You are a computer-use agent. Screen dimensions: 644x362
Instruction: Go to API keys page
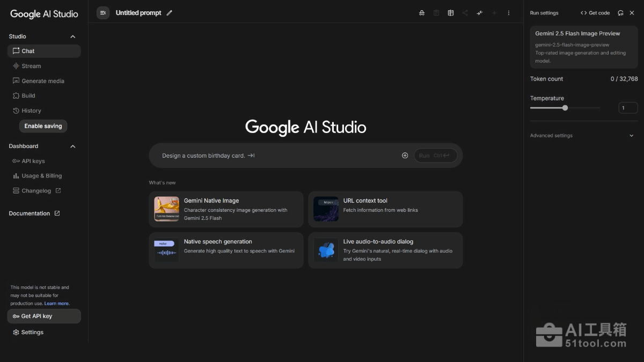(33, 161)
